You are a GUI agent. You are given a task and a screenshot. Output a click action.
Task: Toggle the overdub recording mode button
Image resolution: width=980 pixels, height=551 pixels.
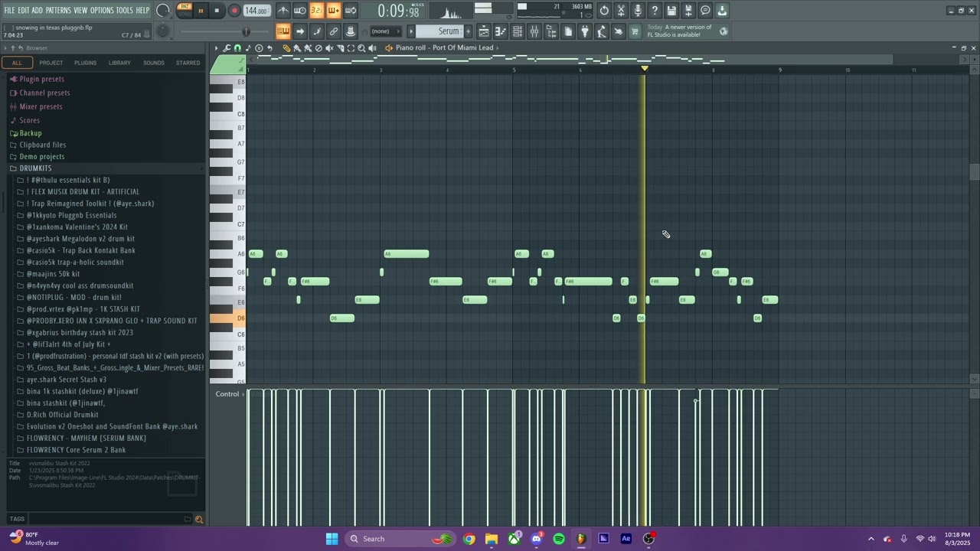coord(334,11)
